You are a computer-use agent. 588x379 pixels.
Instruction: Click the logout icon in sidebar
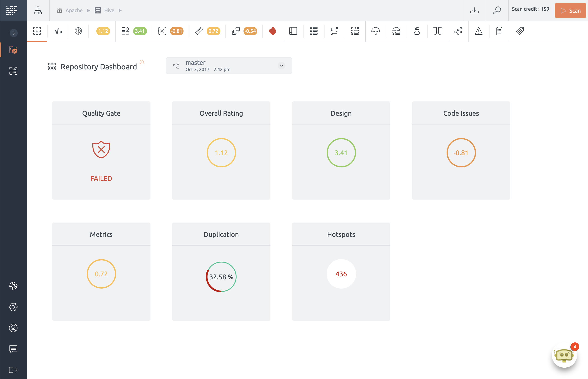pos(13,370)
